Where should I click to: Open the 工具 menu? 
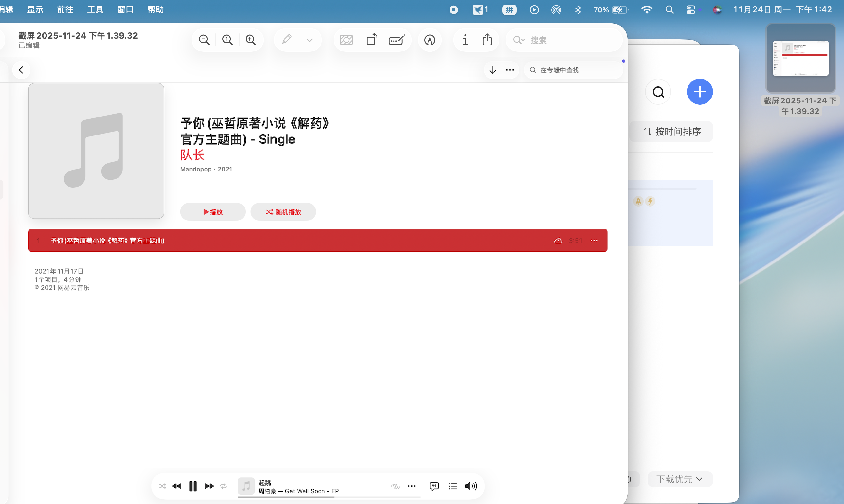95,9
